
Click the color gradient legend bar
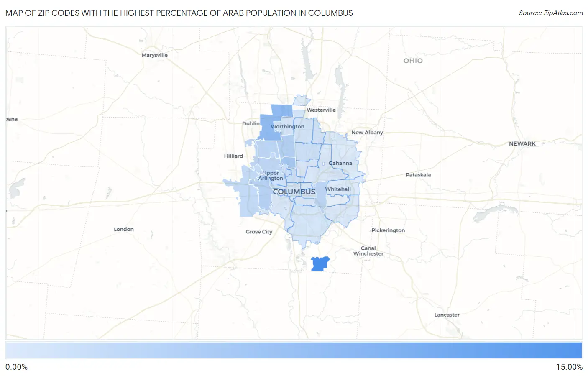[294, 350]
